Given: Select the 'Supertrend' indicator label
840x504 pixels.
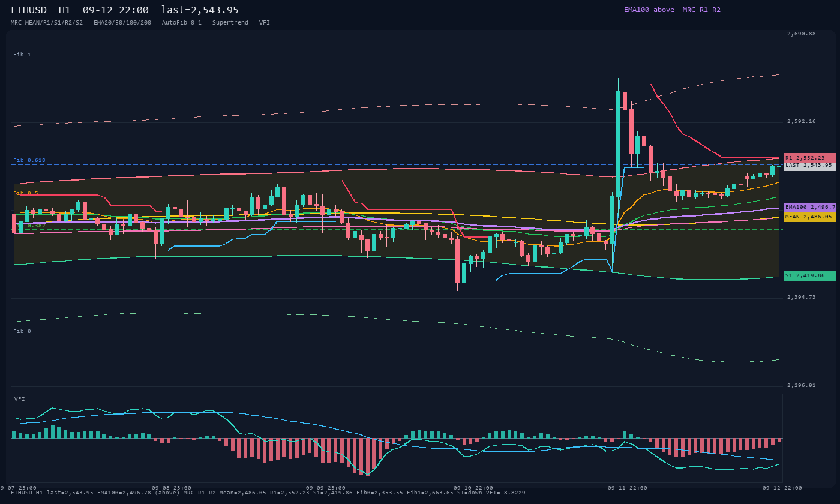Looking at the screenshot, I should tap(230, 22).
